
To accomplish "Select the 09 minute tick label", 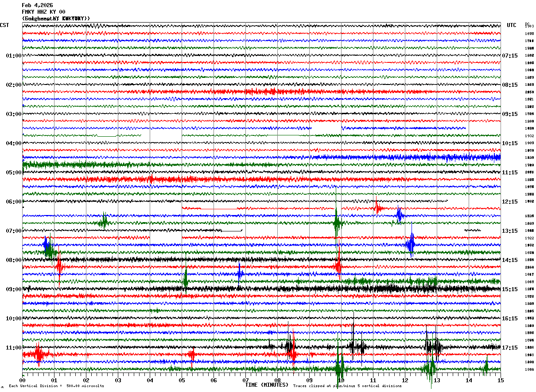I will click(x=309, y=380).
